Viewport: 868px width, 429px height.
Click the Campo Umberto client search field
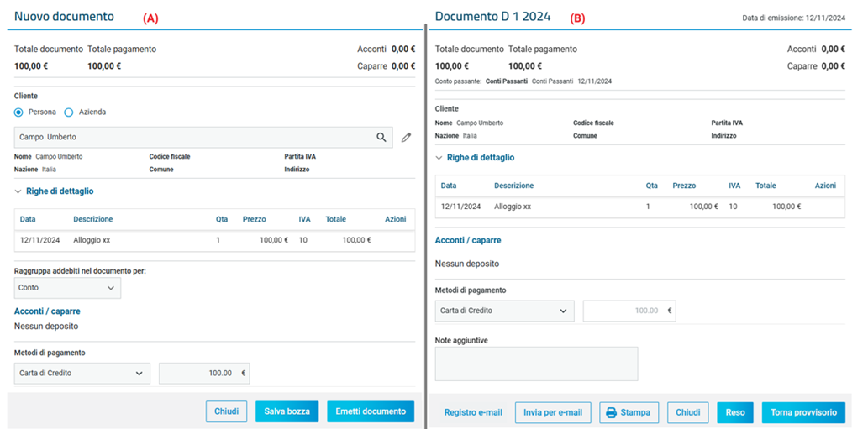pyautogui.click(x=203, y=137)
